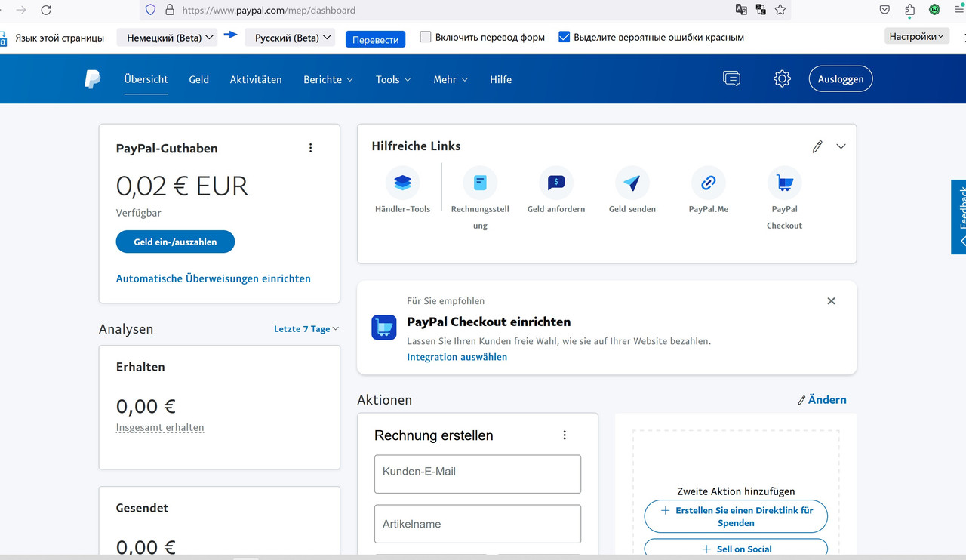Click the Ausloggen button
Image resolution: width=966 pixels, height=560 pixels.
click(x=841, y=79)
